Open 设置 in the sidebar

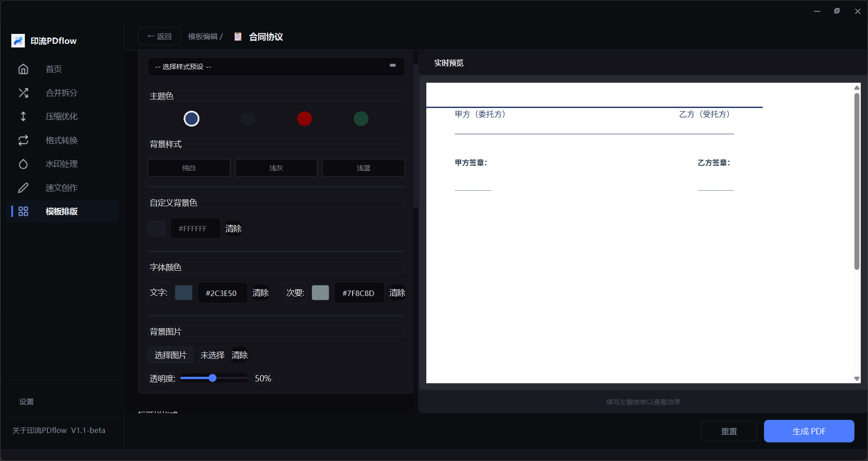pos(26,402)
